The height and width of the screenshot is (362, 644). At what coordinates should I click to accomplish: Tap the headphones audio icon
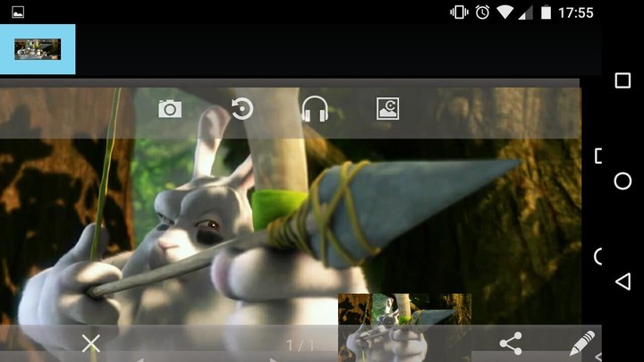[x=315, y=109]
